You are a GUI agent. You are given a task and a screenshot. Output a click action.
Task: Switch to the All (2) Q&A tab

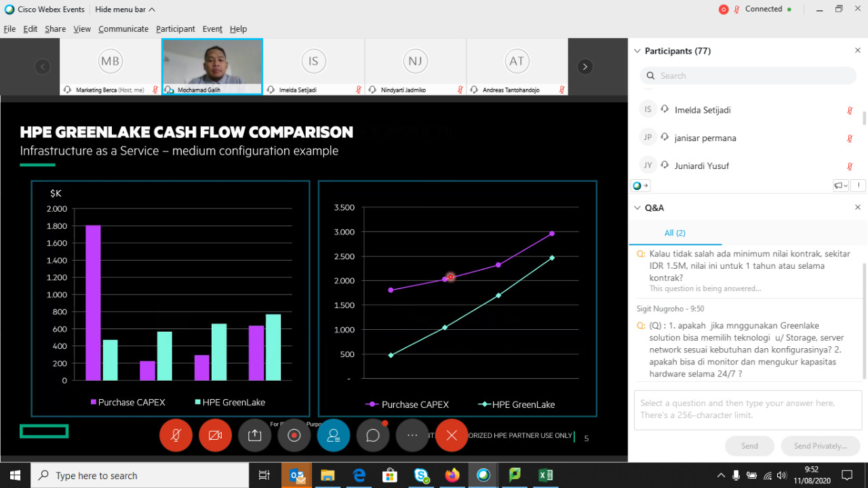tap(675, 233)
